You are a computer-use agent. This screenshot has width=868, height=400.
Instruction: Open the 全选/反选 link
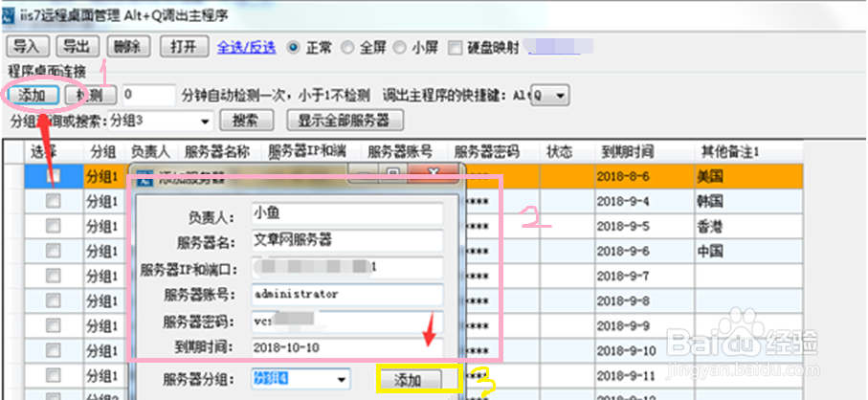coord(246,48)
